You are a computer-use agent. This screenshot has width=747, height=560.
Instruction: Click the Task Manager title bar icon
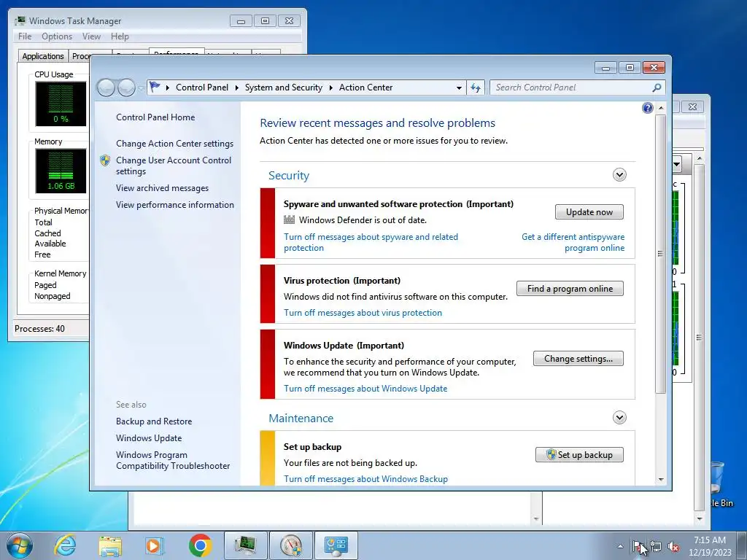[20, 21]
